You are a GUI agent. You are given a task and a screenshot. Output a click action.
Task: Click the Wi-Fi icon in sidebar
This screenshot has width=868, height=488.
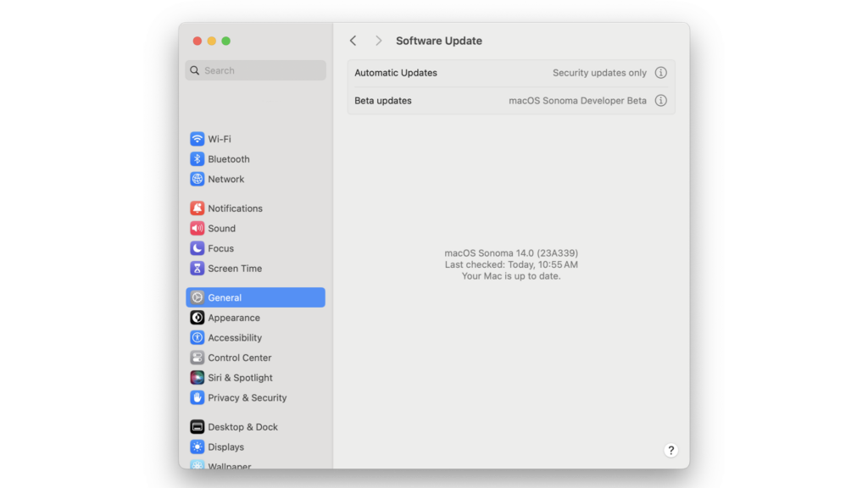click(x=197, y=139)
